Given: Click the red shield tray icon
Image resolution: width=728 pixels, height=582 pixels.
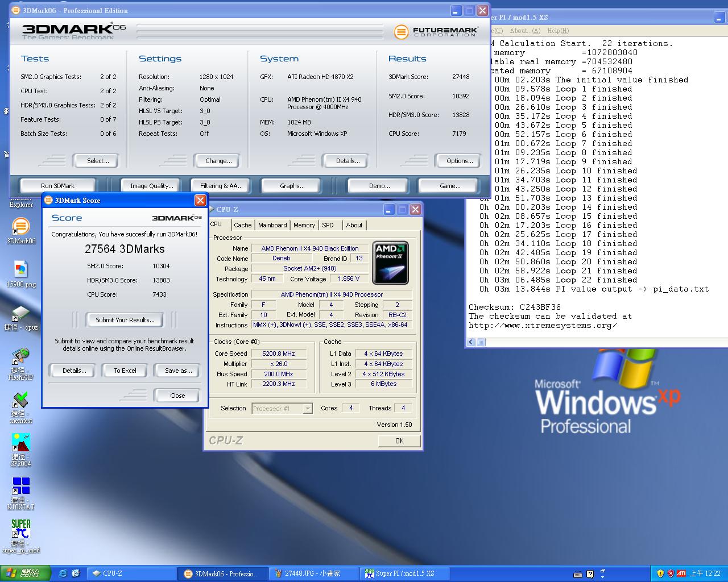Looking at the screenshot, I should (x=671, y=573).
